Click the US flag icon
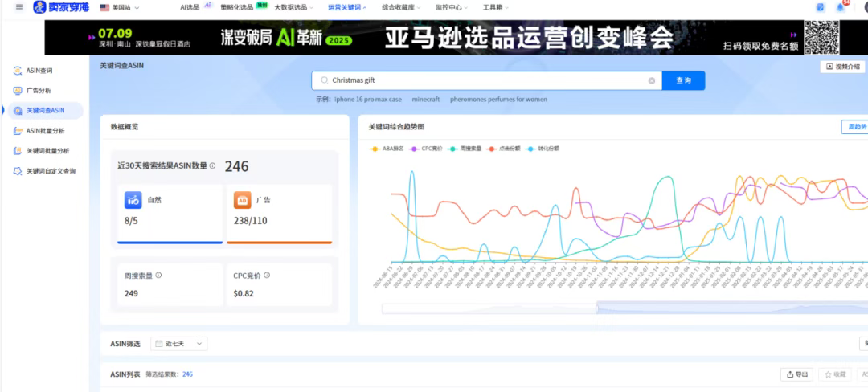This screenshot has height=392, width=868. click(104, 8)
